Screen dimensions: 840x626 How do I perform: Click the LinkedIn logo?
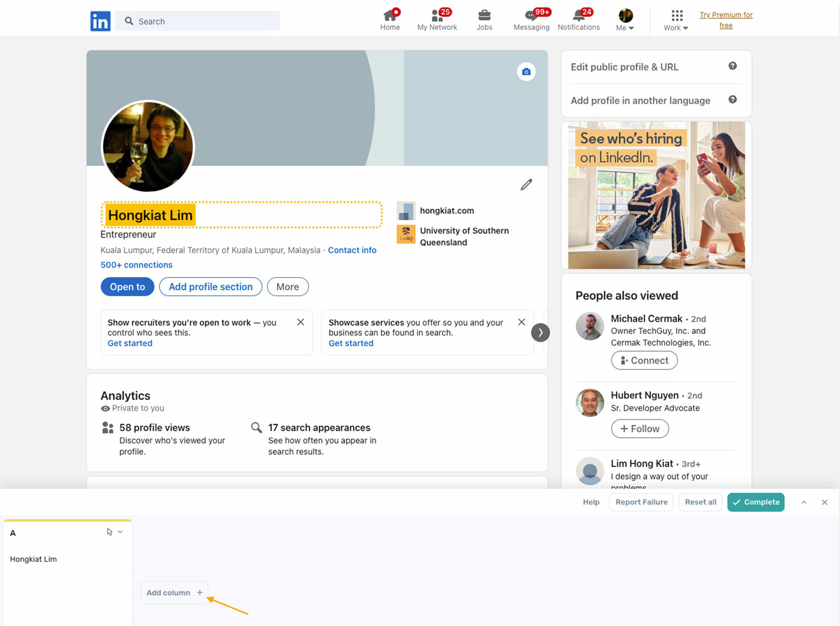100,21
